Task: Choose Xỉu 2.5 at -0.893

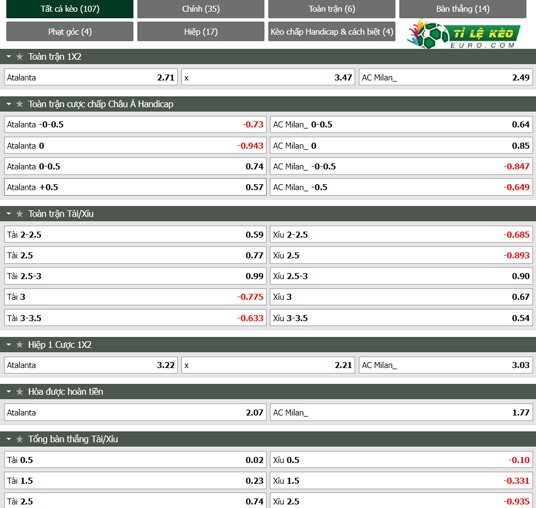Action: [401, 255]
